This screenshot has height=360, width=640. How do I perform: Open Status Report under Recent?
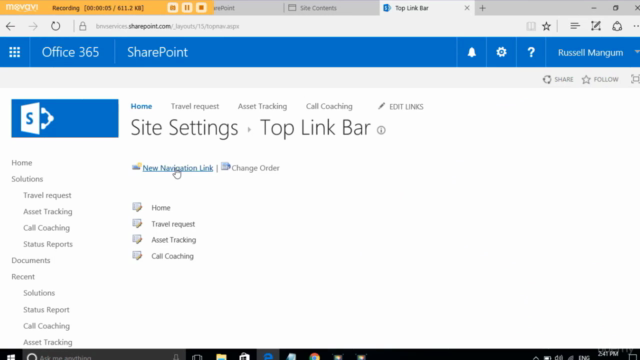point(46,309)
